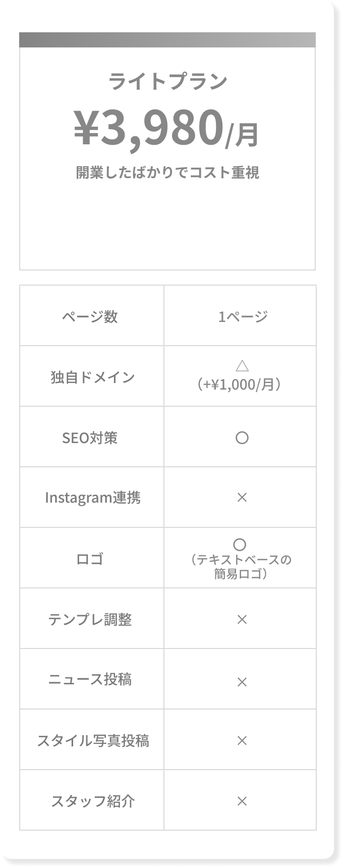Click the cross mark for スタイル写真投稿
This screenshot has width=343, height=868.
point(242,740)
